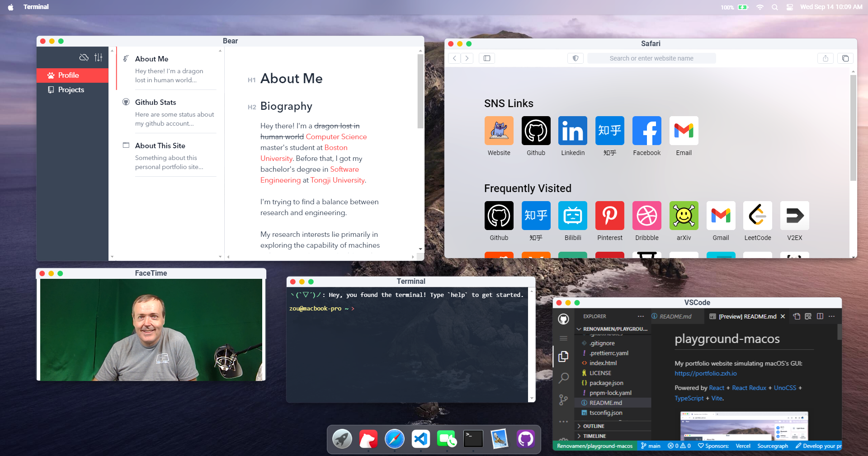Click Safari's show tabs icon
The height and width of the screenshot is (456, 868).
pyautogui.click(x=845, y=58)
